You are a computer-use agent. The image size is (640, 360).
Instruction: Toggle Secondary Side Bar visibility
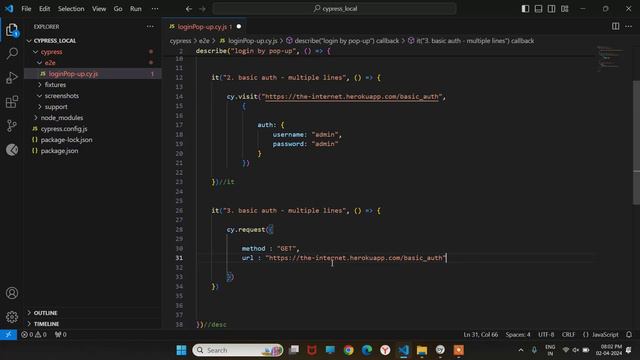point(551,9)
